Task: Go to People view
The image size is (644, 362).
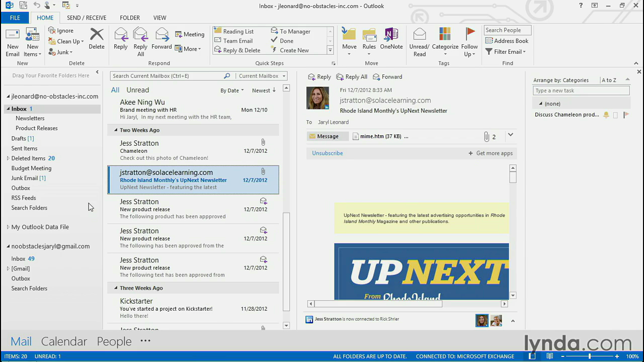Action: 114,341
